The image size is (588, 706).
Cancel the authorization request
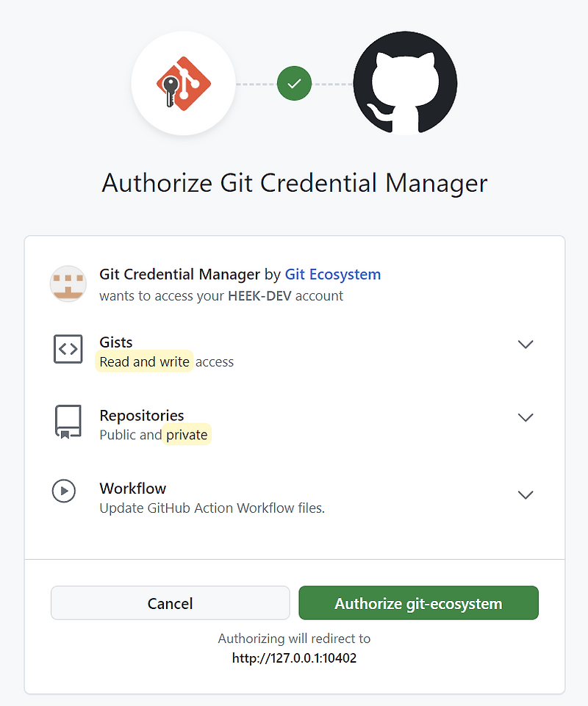[x=170, y=602]
